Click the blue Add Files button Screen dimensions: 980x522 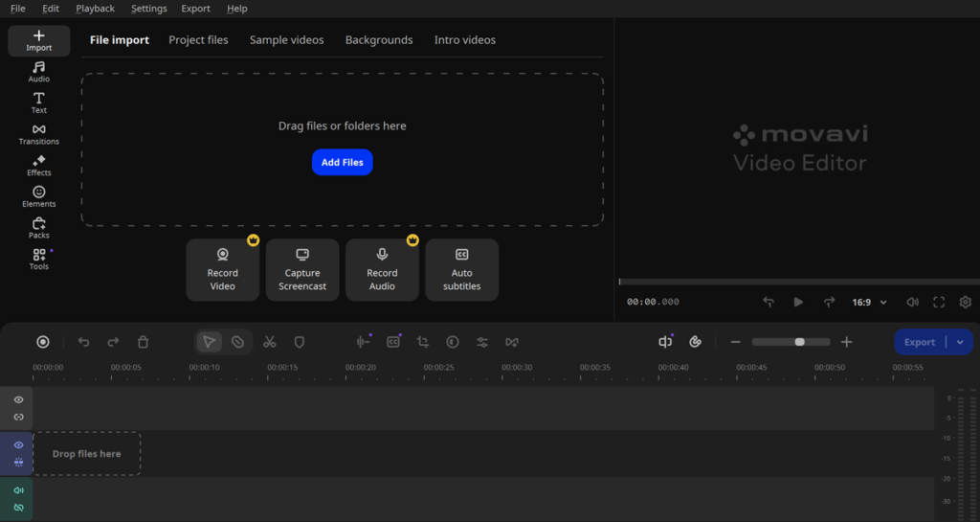[343, 162]
